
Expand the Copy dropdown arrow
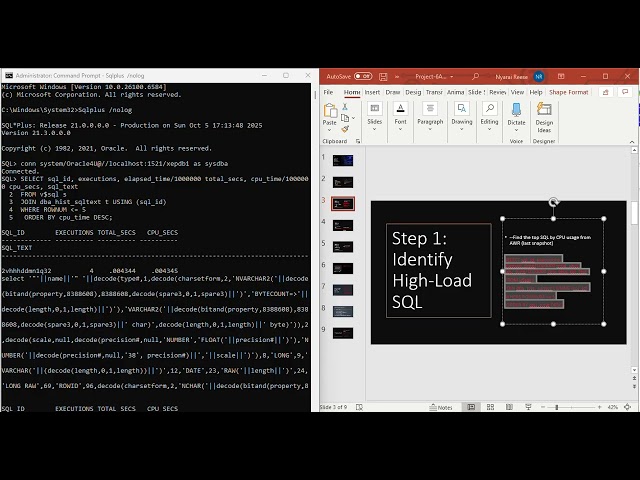[353, 118]
